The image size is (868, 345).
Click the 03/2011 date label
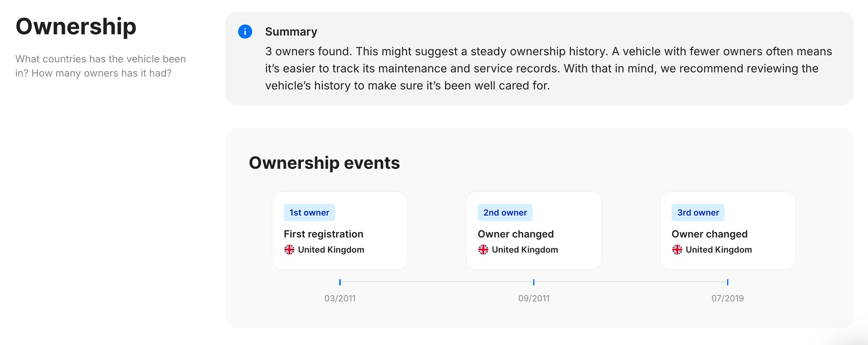click(340, 298)
